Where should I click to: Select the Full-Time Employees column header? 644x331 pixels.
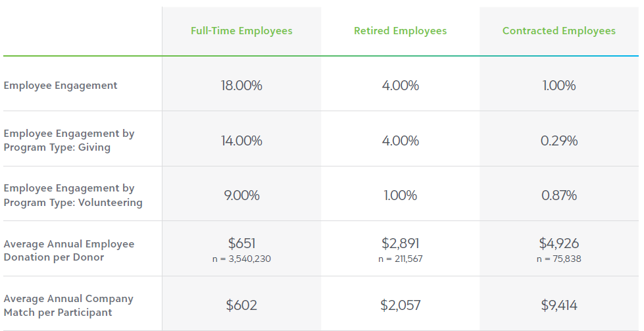pyautogui.click(x=241, y=31)
